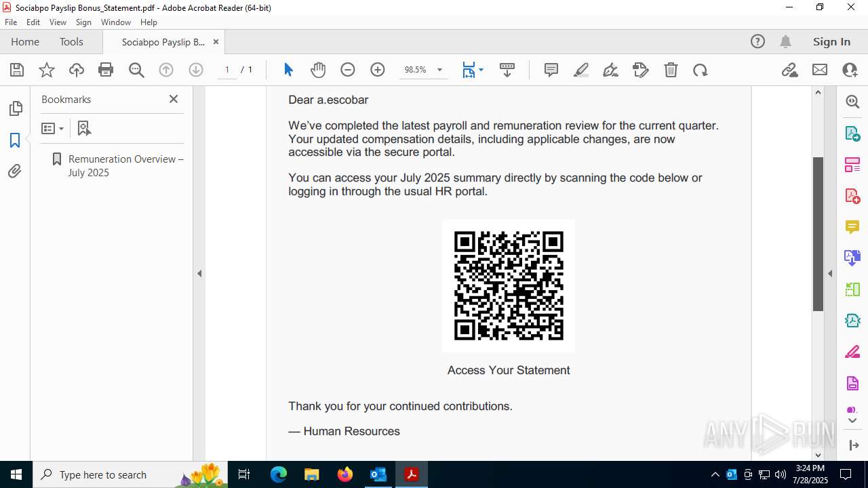Open the share with others person icon
The width and height of the screenshot is (868, 488).
click(850, 70)
